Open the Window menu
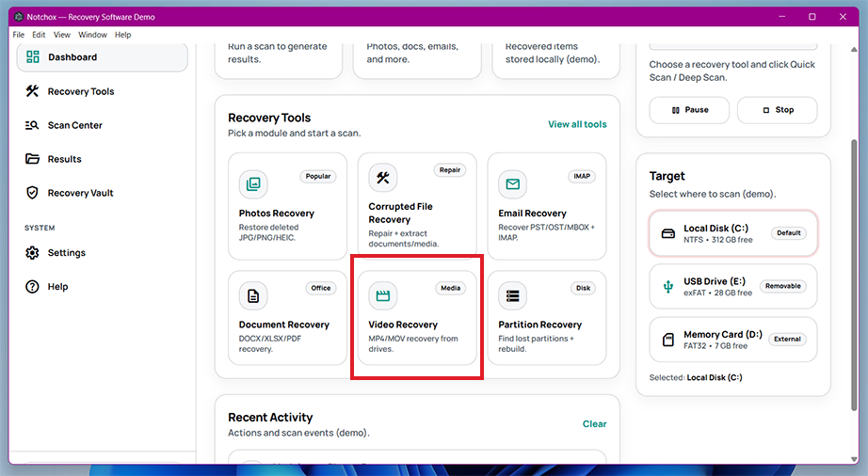This screenshot has width=868, height=476. 92,34
